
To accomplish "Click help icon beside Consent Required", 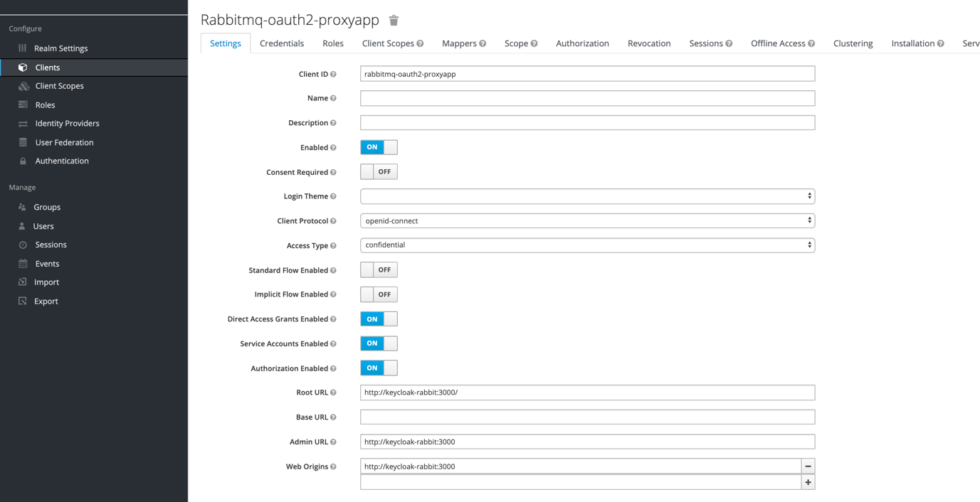I will click(333, 172).
